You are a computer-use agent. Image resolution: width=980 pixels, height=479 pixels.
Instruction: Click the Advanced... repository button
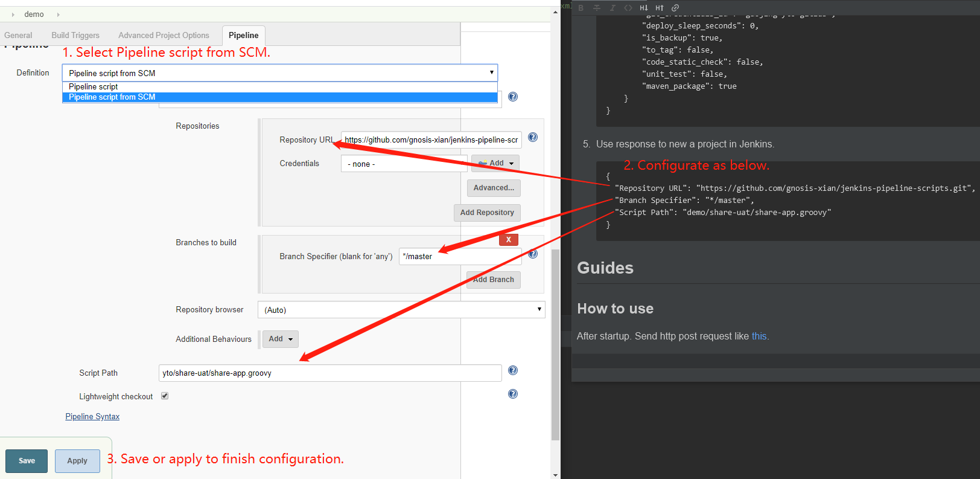[494, 188]
